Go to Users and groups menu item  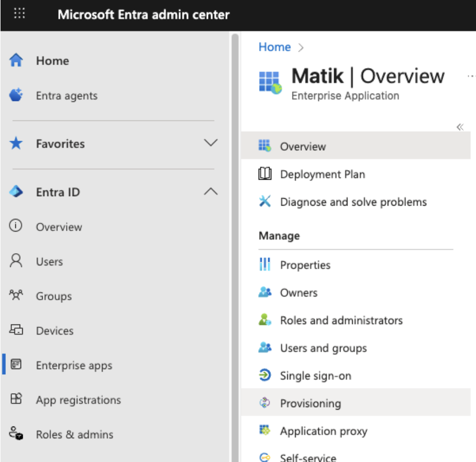[x=323, y=348]
